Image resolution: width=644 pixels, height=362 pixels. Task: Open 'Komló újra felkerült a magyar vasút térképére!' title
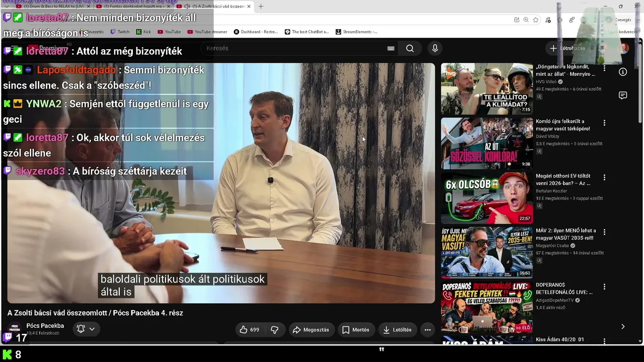[x=563, y=125]
